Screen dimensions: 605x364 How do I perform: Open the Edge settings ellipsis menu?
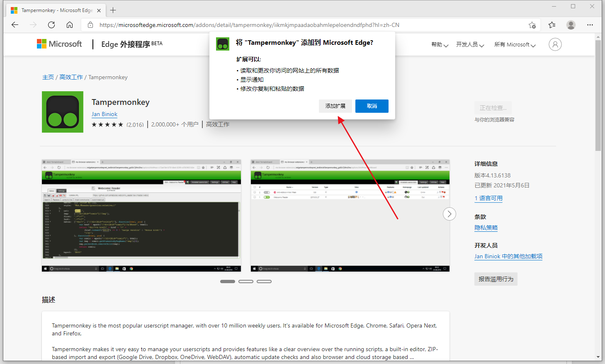(590, 25)
